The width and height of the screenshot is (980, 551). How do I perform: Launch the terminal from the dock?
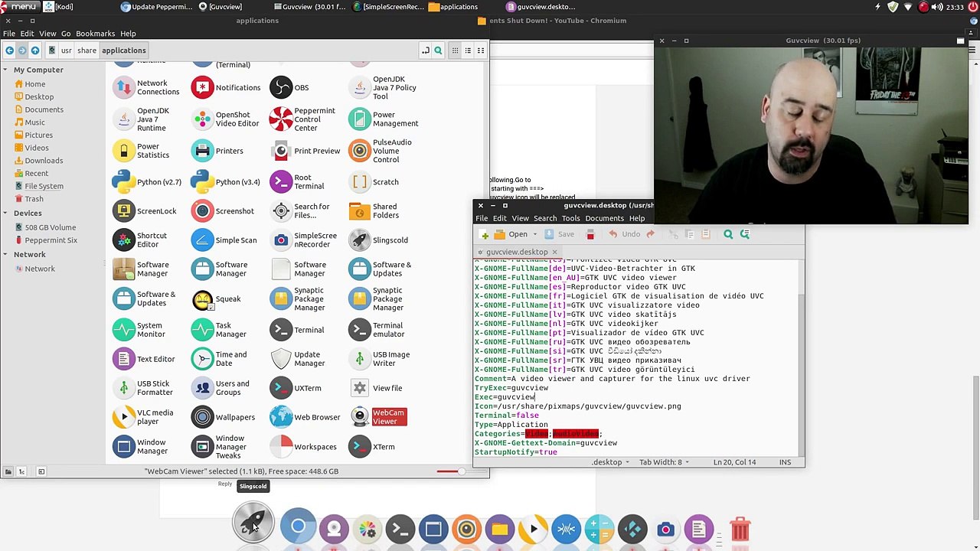coord(400,529)
